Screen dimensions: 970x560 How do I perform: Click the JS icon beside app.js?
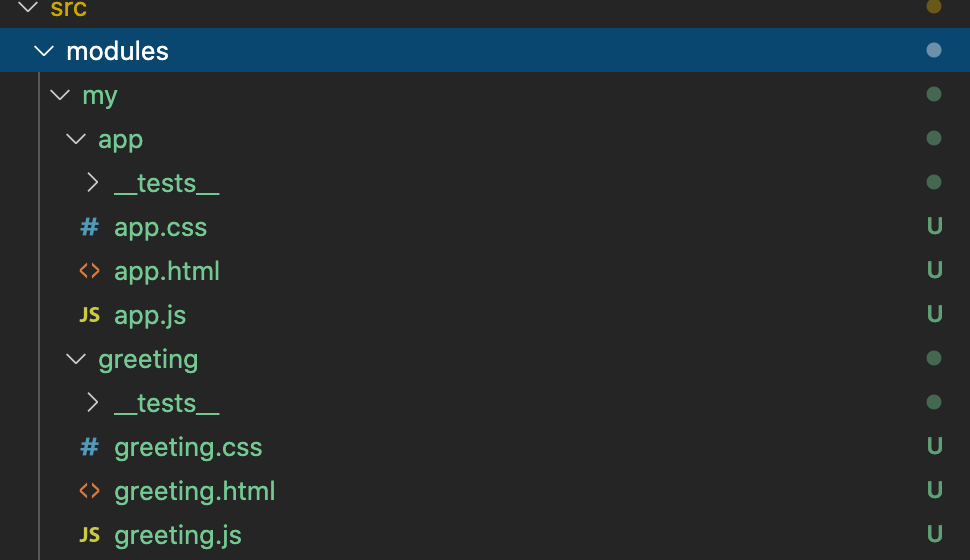coord(89,315)
